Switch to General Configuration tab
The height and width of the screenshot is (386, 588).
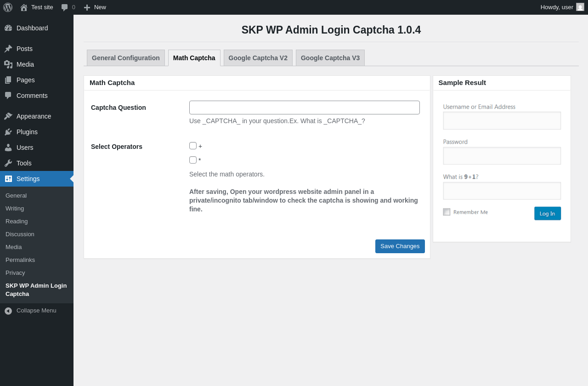tap(126, 58)
